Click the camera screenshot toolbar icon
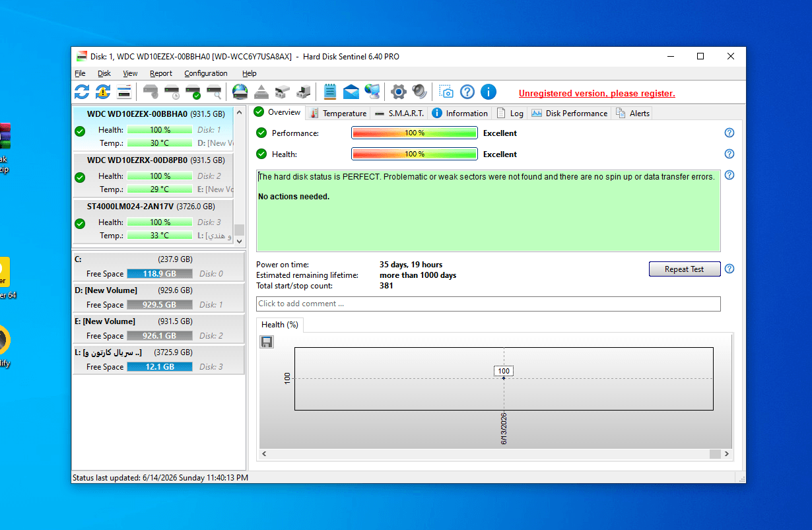Viewport: 812px width, 530px height. (446, 92)
